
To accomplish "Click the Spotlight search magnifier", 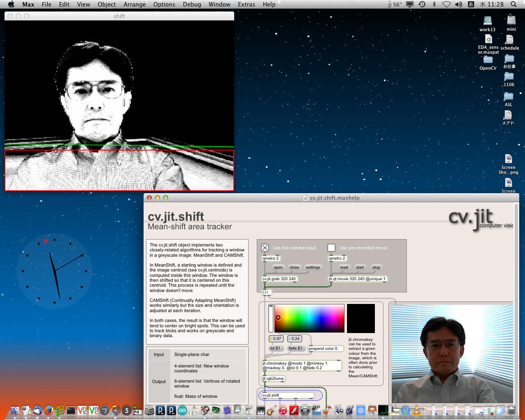I will click(x=514, y=5).
